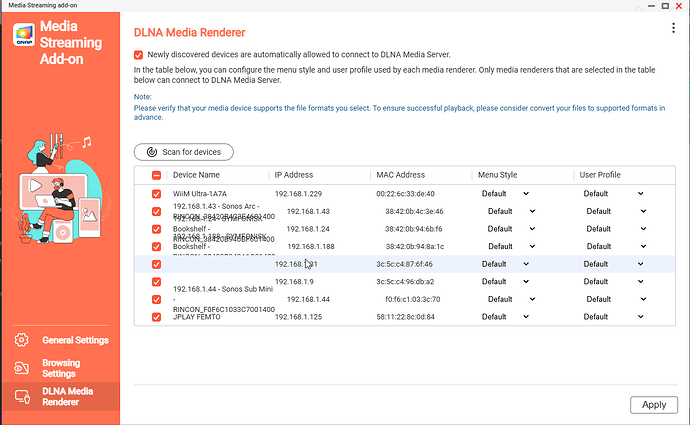Open Menu Style dropdown for 192.168.1.44 row
This screenshot has width=690, height=425.
(511, 299)
